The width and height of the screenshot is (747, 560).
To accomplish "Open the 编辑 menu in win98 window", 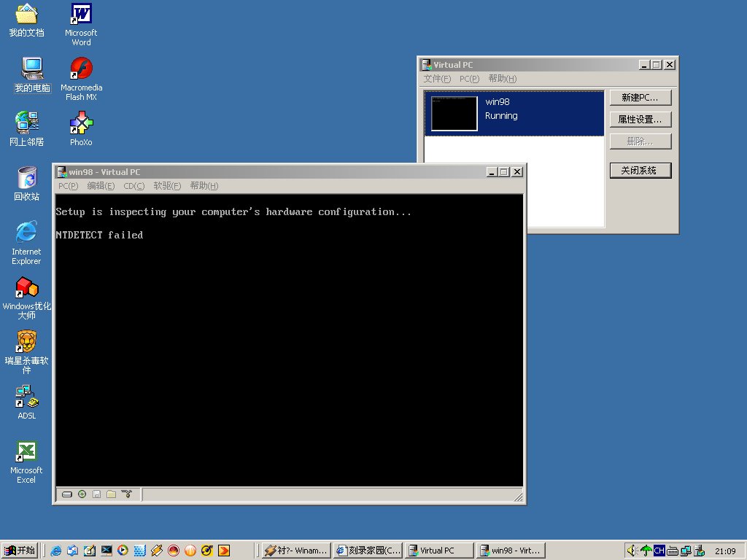I will pyautogui.click(x=101, y=186).
